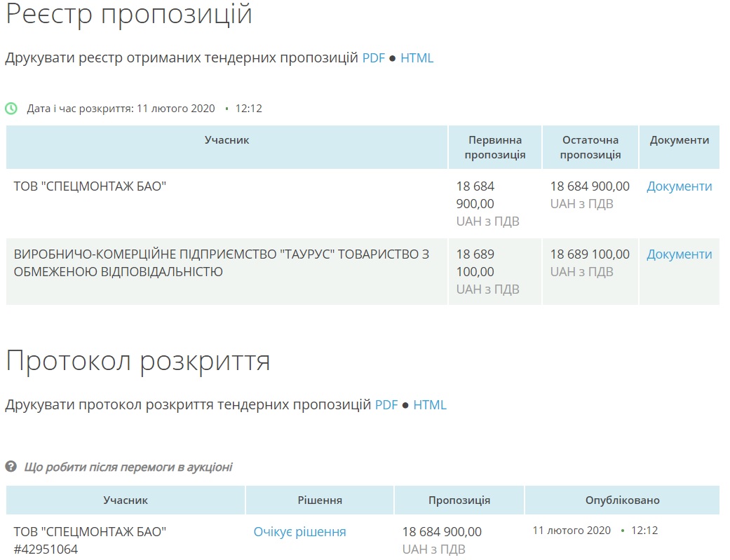Click primary proposal cell of СПЕЦМОНТАЖ БАО

coord(495,203)
